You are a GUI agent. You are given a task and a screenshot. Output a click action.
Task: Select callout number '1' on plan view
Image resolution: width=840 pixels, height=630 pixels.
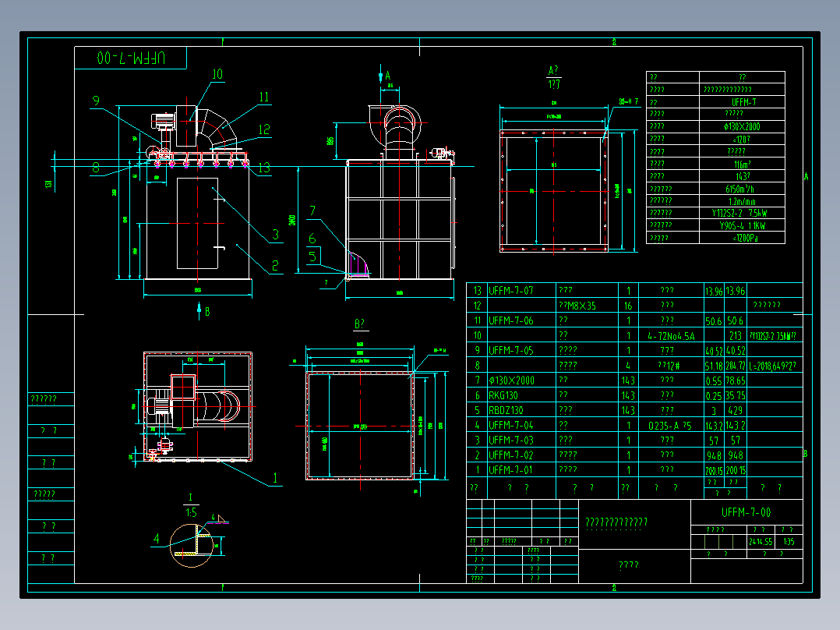(x=275, y=478)
